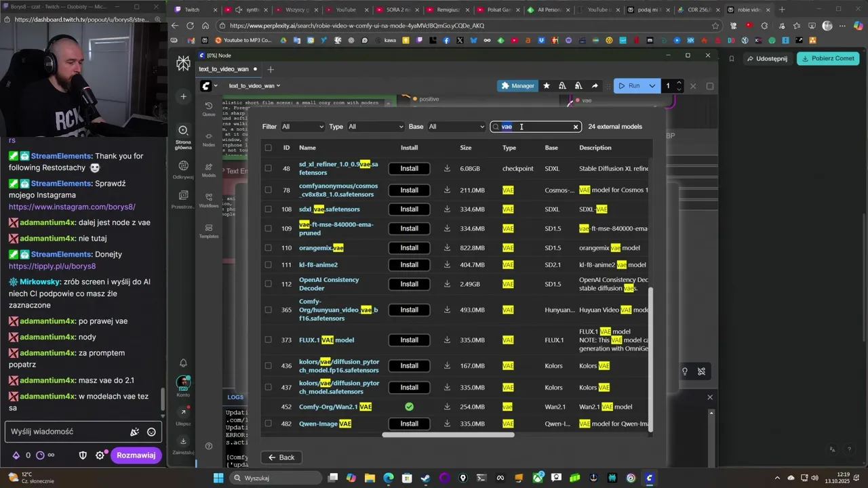Open Microsoft Edge from the taskbar
Screen dimensions: 868x488
(x=389, y=478)
